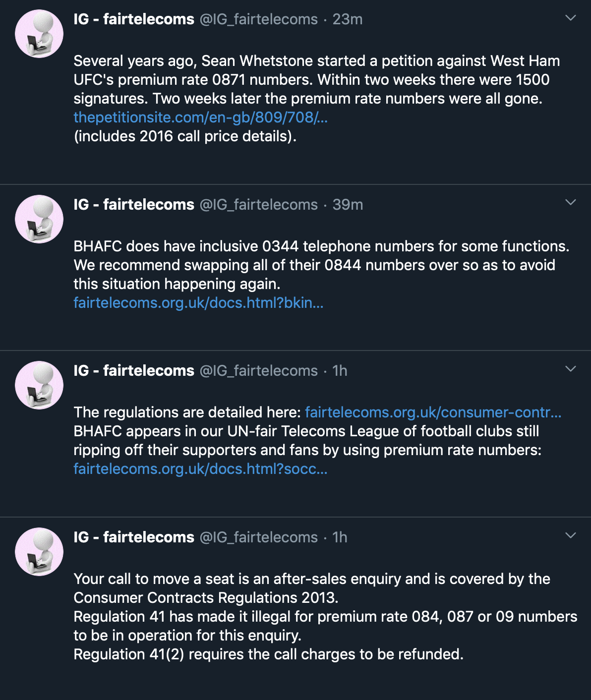
Task: Open the @IG_fairtelecoms handle on the 39m tweet
Action: click(x=258, y=205)
